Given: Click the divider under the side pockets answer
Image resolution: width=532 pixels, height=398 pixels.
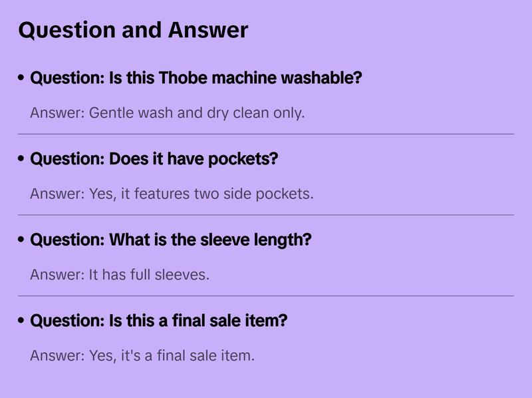Looking at the screenshot, I should tap(266, 215).
